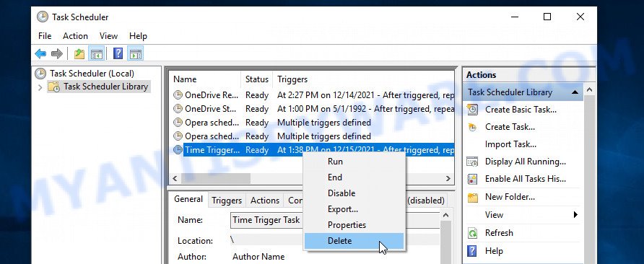Click the New Folder icon in Actions
Screen dimensions: 644x264
[x=473, y=198]
